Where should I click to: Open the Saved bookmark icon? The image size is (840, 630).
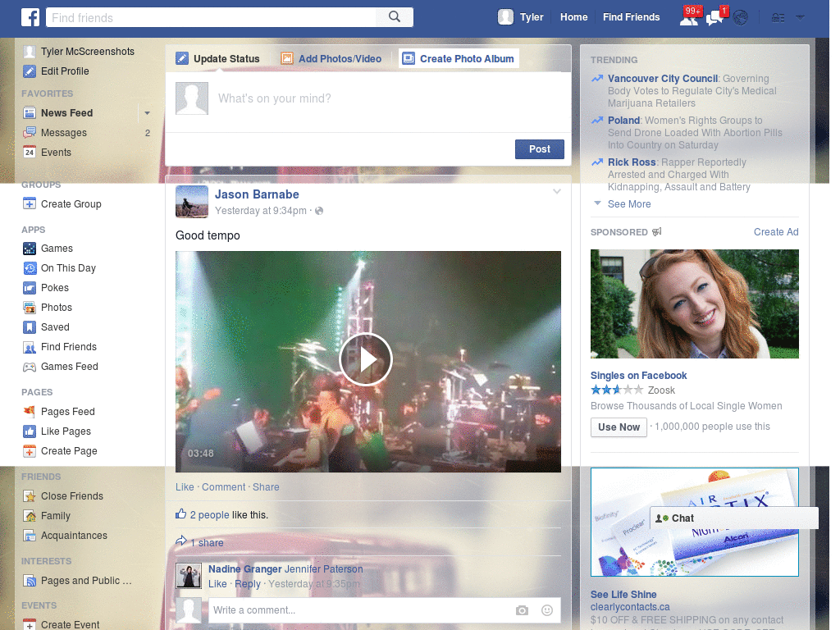(x=30, y=327)
